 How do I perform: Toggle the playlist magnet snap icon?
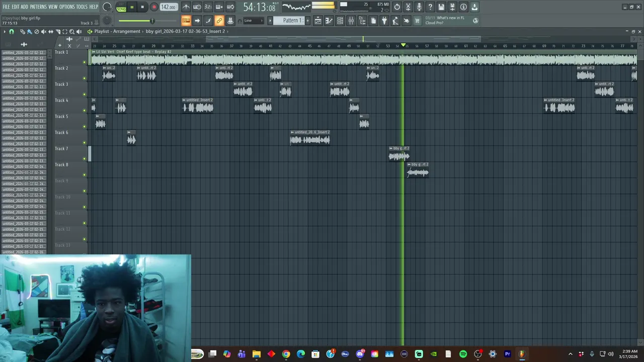tap(12, 32)
